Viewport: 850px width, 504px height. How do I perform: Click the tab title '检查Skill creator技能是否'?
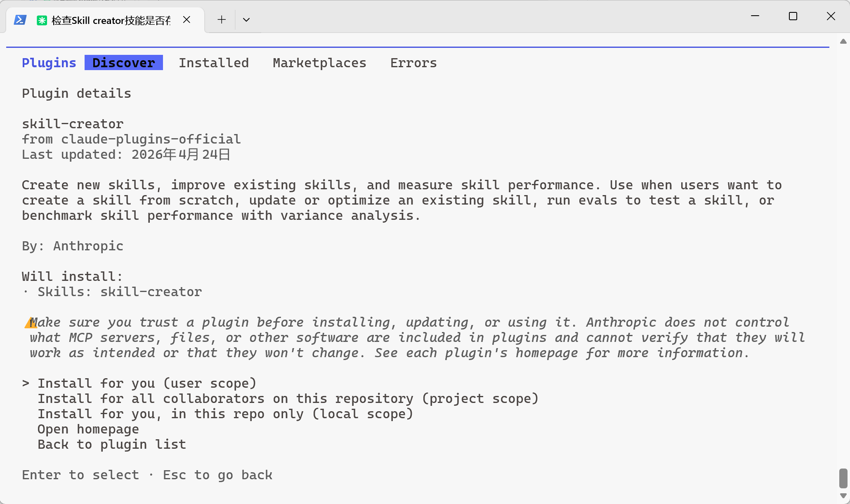click(111, 20)
